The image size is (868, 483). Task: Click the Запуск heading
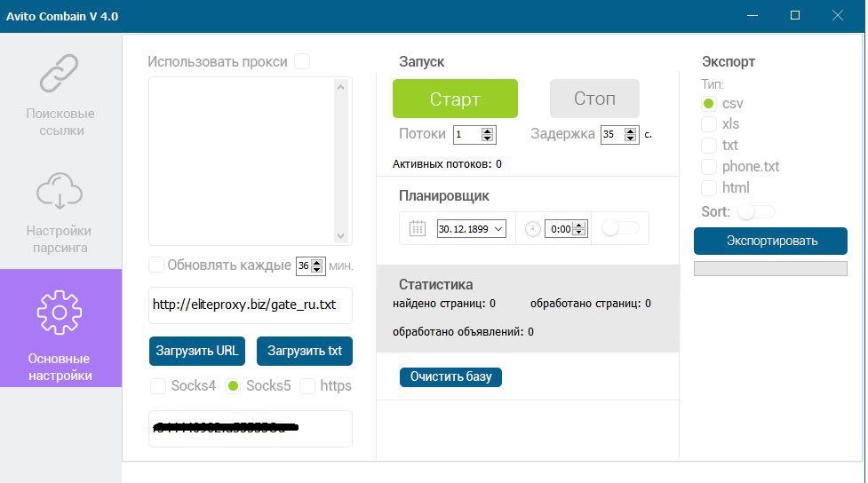[421, 61]
